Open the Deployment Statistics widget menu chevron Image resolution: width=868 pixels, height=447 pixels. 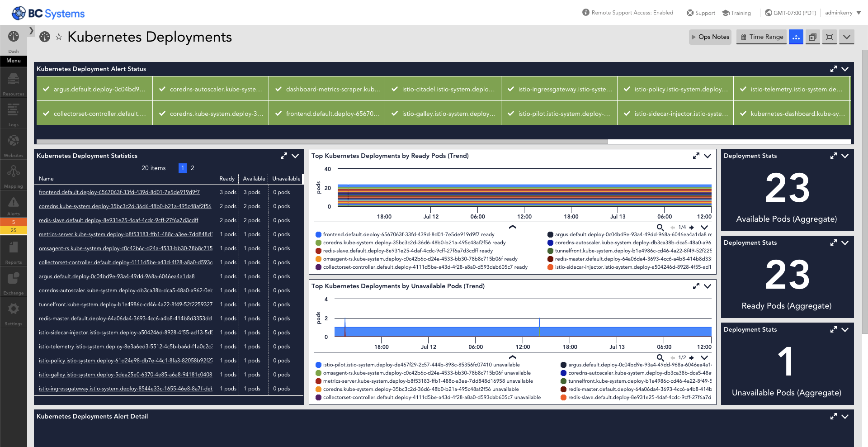(x=295, y=156)
